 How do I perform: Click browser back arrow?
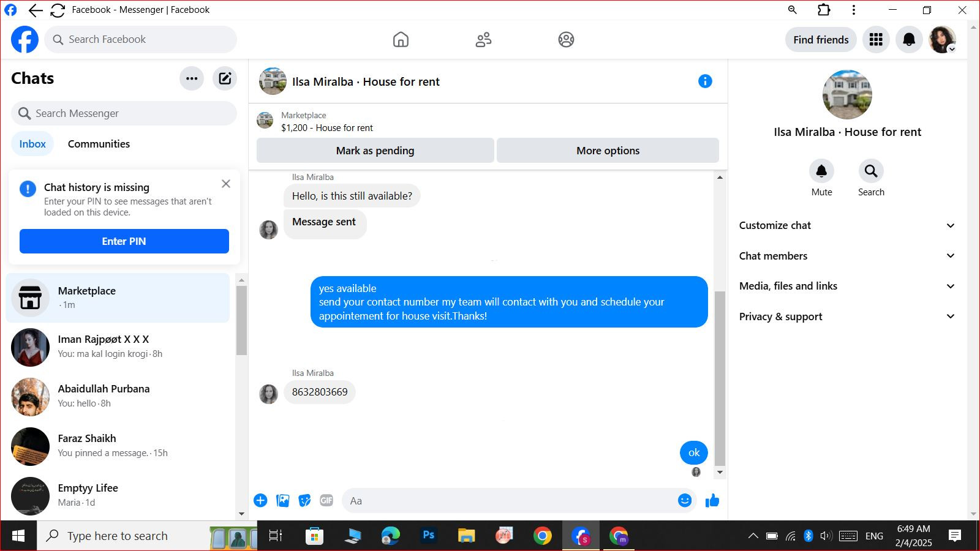[x=36, y=10]
